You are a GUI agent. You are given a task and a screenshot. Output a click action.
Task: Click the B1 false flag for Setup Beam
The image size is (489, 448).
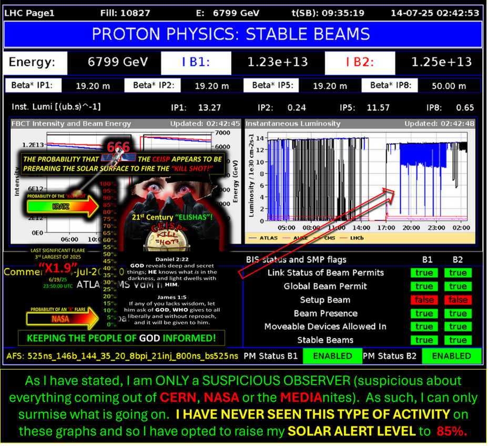[424, 300]
